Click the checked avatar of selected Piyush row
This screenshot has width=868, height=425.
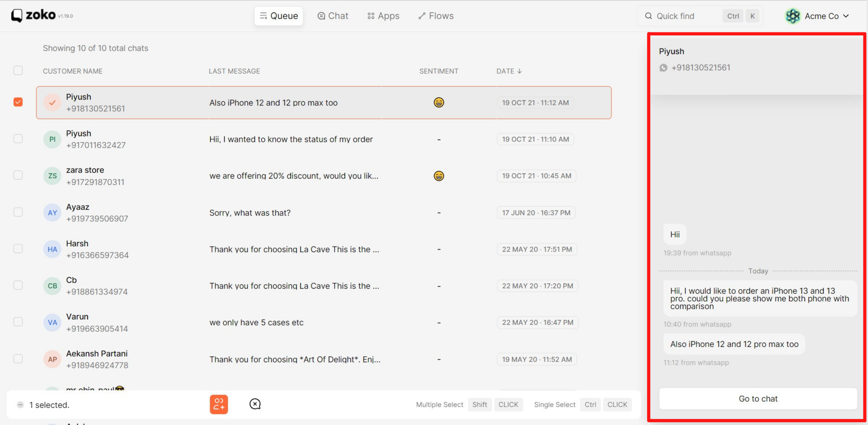coord(52,102)
